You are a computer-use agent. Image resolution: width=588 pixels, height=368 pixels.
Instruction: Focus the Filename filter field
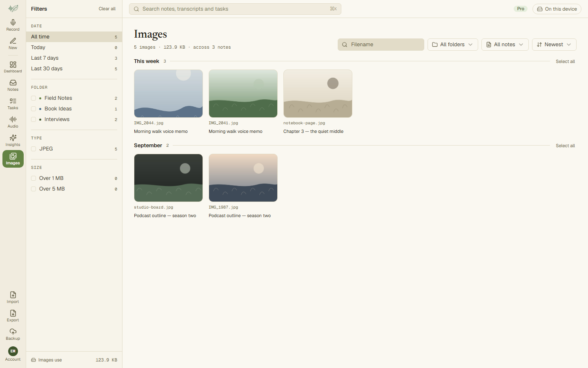(x=381, y=45)
